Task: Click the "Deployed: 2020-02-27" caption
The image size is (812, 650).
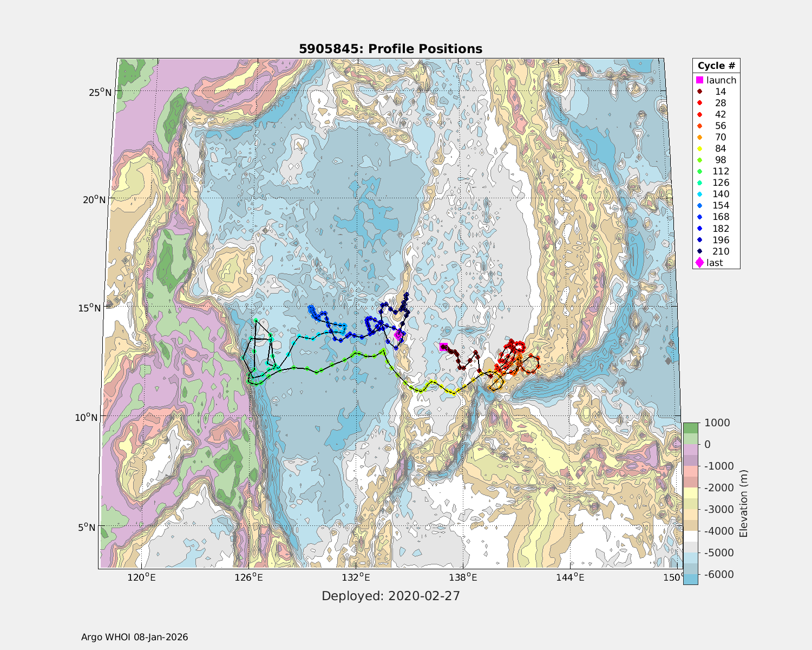Action: (390, 596)
